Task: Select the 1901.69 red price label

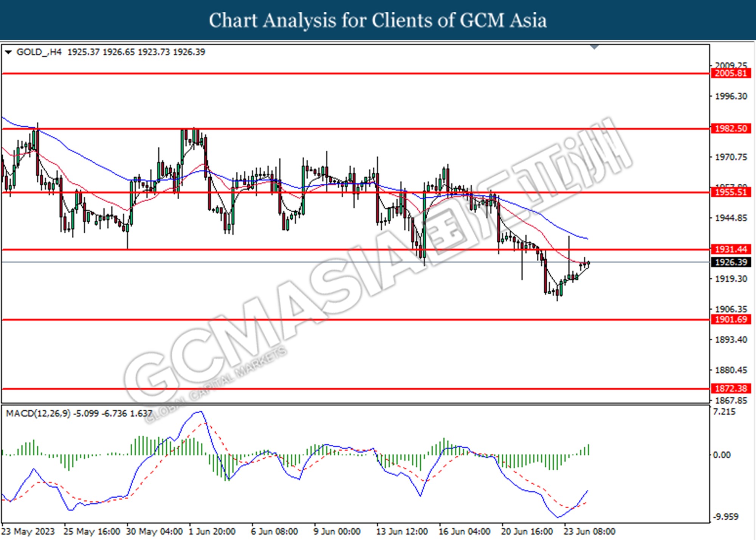Action: 731,320
